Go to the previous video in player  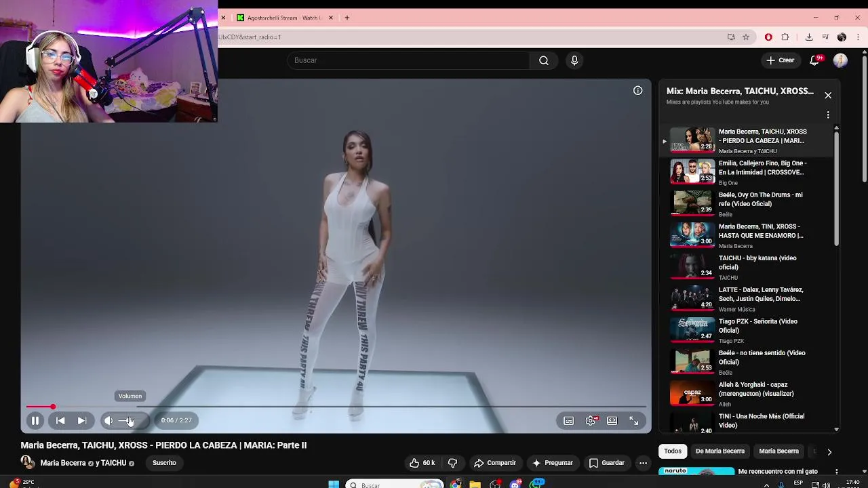(60, 421)
